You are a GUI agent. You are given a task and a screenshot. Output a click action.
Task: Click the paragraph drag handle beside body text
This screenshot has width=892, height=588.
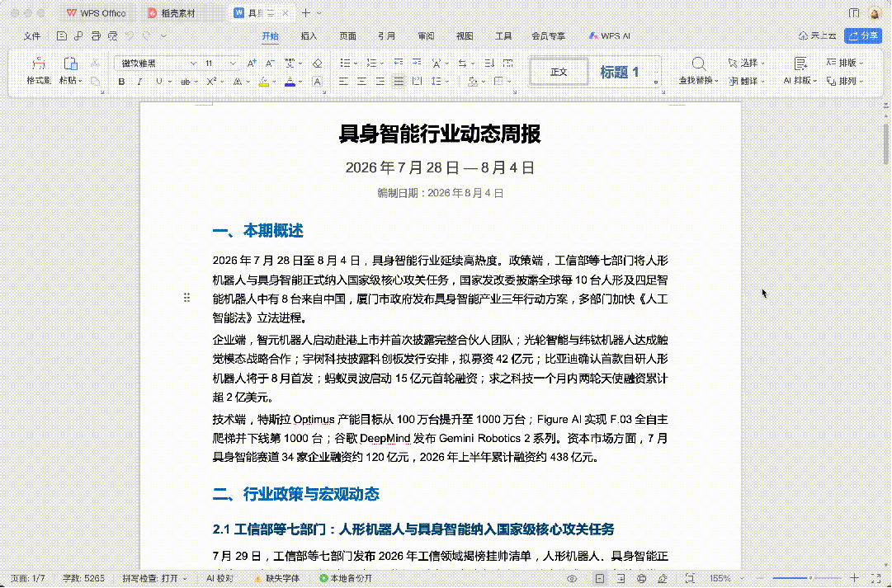(186, 298)
